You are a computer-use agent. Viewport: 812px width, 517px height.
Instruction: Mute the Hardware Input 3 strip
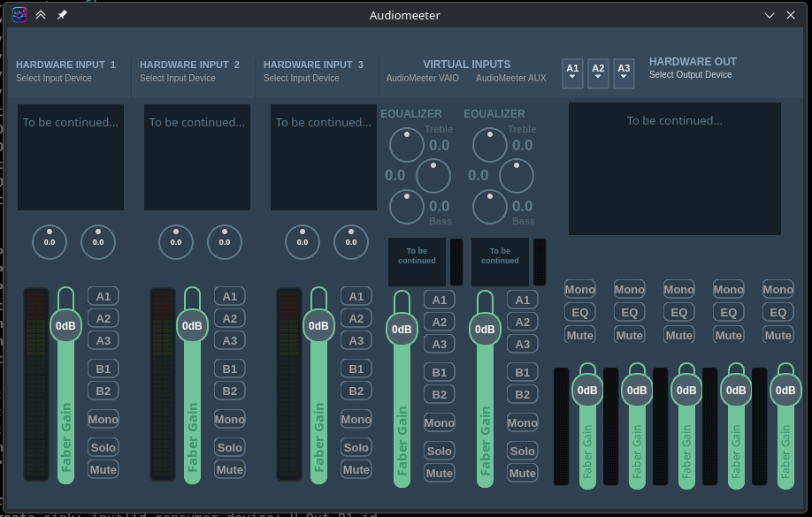(x=356, y=469)
